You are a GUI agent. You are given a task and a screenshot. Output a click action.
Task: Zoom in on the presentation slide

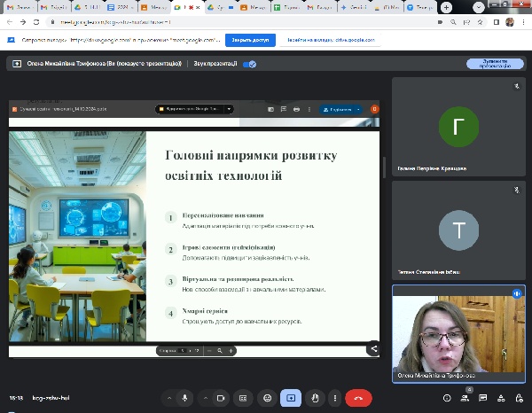pyautogui.click(x=232, y=351)
